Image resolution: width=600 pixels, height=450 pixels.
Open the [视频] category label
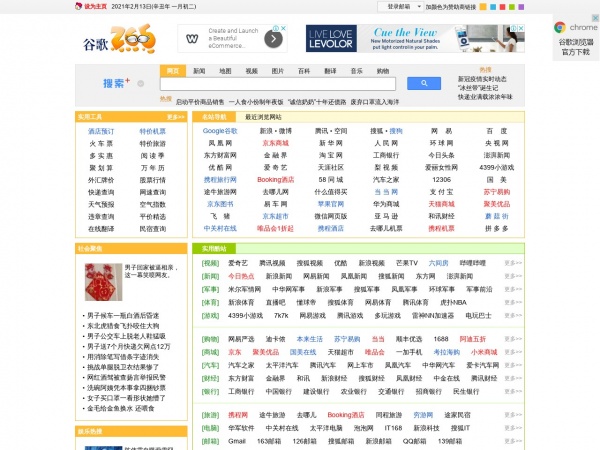[210, 263]
